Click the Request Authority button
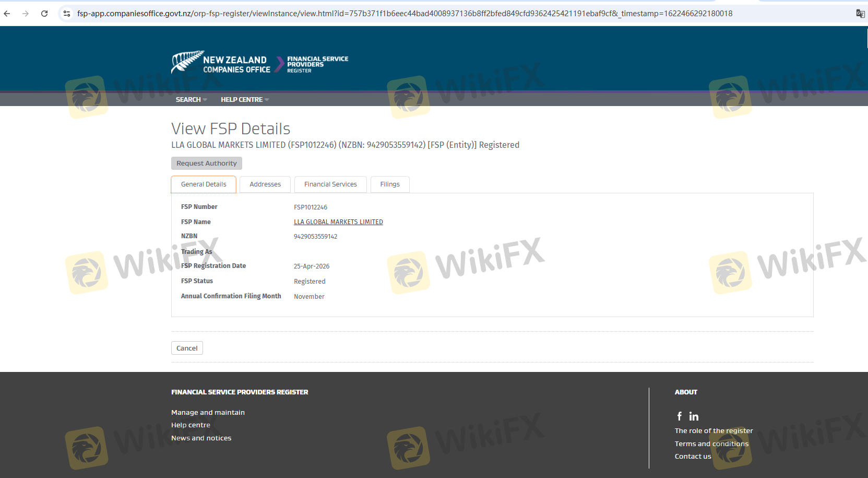This screenshot has height=478, width=868. pyautogui.click(x=207, y=164)
